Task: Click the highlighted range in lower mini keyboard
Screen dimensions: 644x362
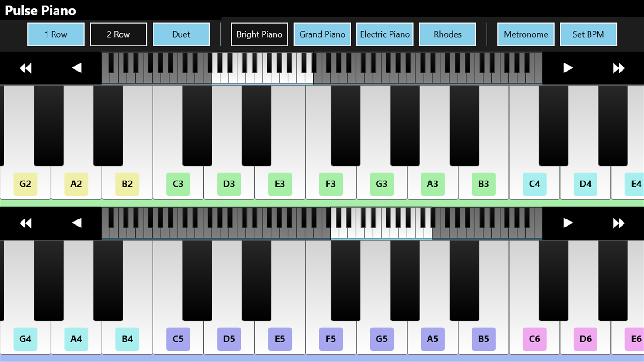Action: (x=381, y=223)
